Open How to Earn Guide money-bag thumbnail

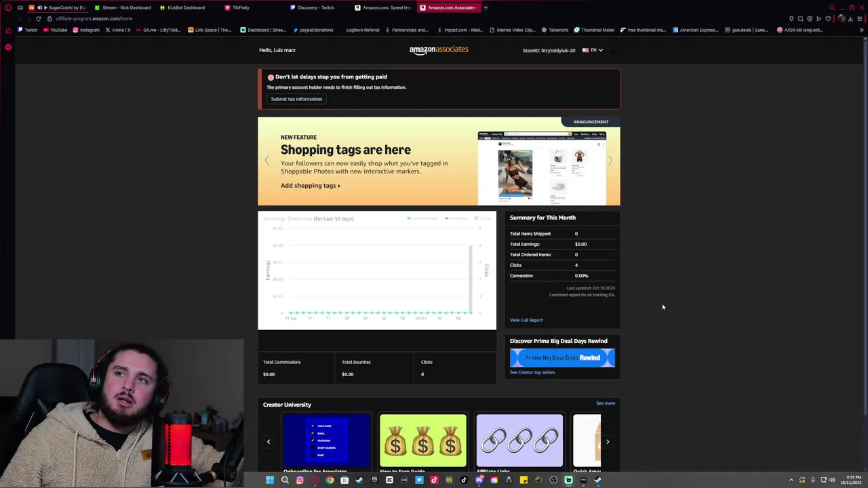click(423, 441)
